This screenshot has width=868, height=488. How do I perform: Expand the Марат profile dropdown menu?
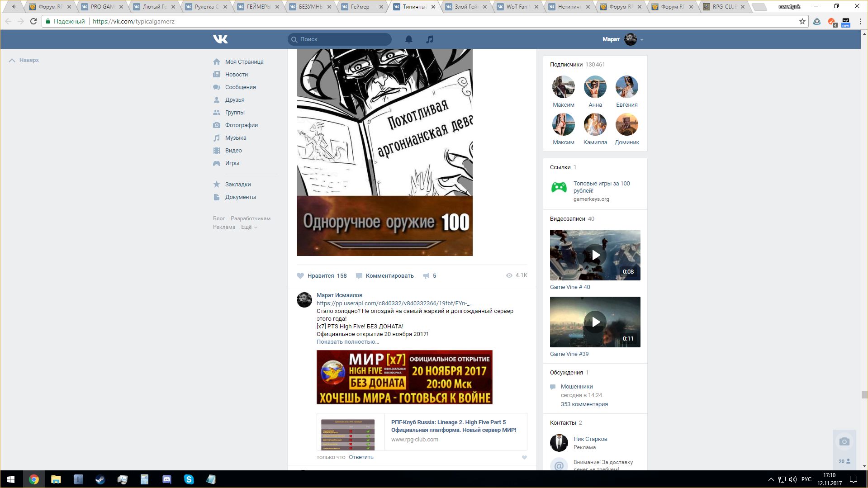642,40
